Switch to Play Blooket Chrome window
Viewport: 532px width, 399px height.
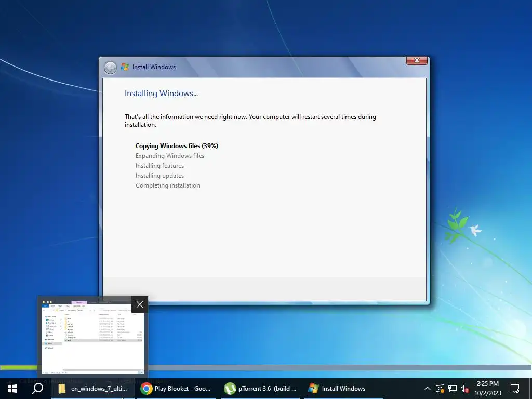point(176,389)
